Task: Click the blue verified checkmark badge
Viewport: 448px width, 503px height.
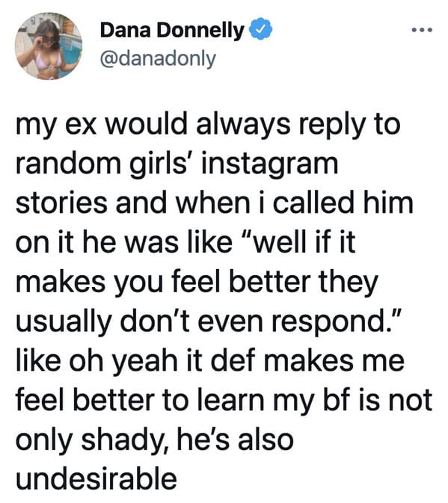Action: pos(260,29)
